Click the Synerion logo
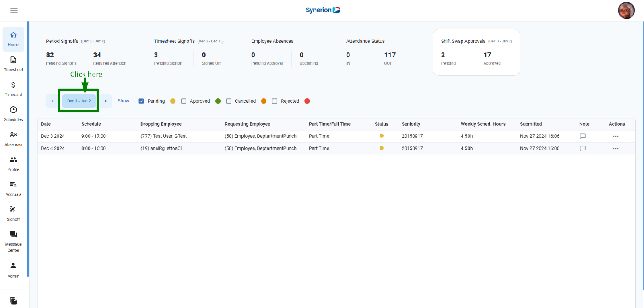 (323, 10)
